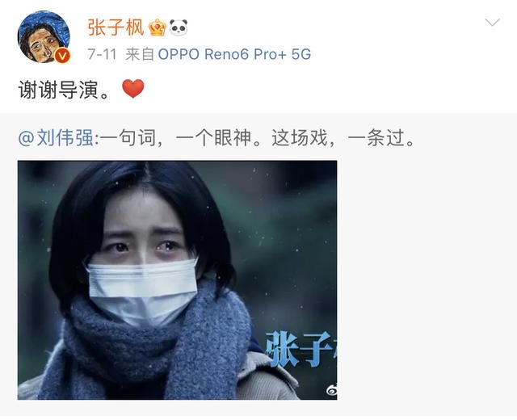Open 张子枫's painted profile avatar
The image size is (517, 420).
(x=44, y=36)
